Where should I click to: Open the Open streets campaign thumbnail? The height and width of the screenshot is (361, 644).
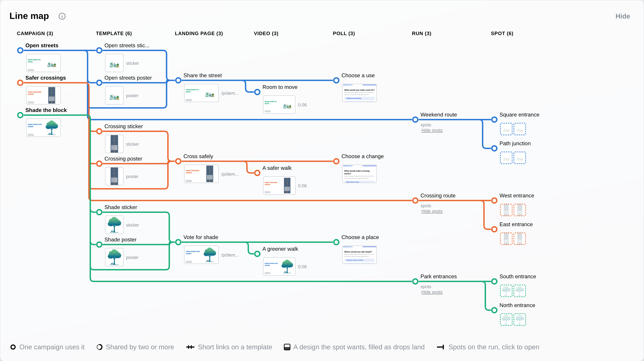point(43,63)
